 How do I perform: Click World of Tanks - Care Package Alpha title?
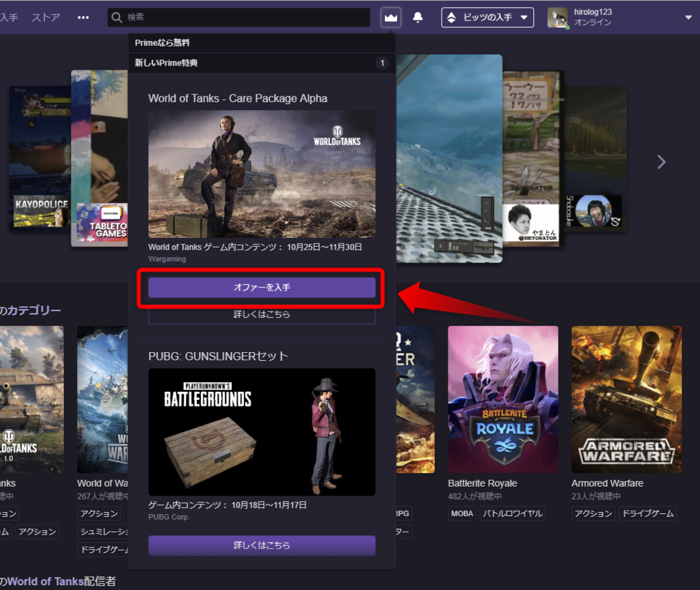237,98
